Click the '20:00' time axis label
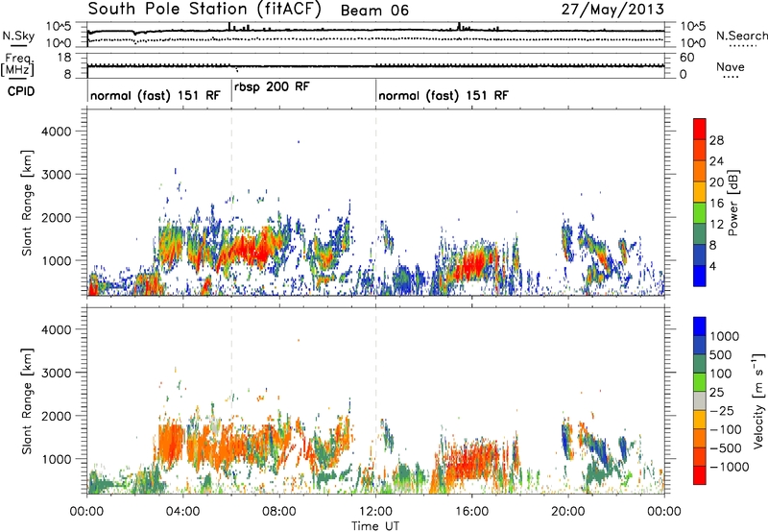Viewport: 768px width, 532px height. point(567,512)
